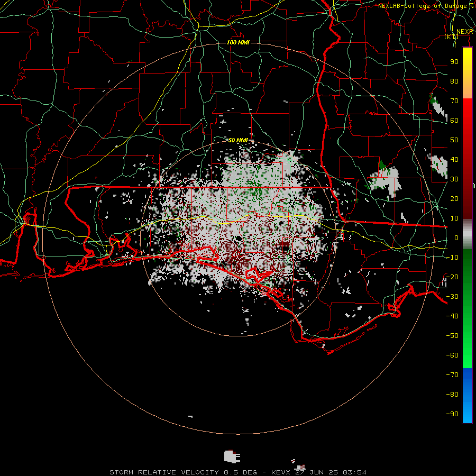Click the 40 value on the velocity scale

[x=454, y=160]
